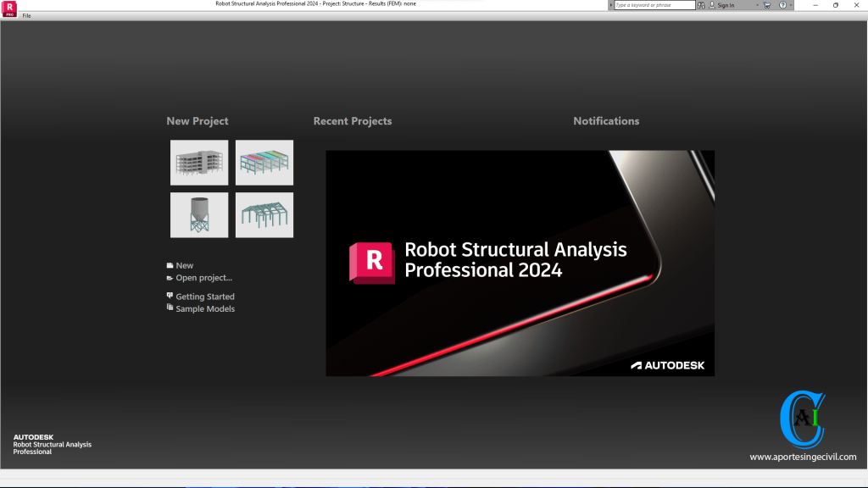Click the books icon beside Sample Models
This screenshot has width=868, height=488.
[x=170, y=308]
